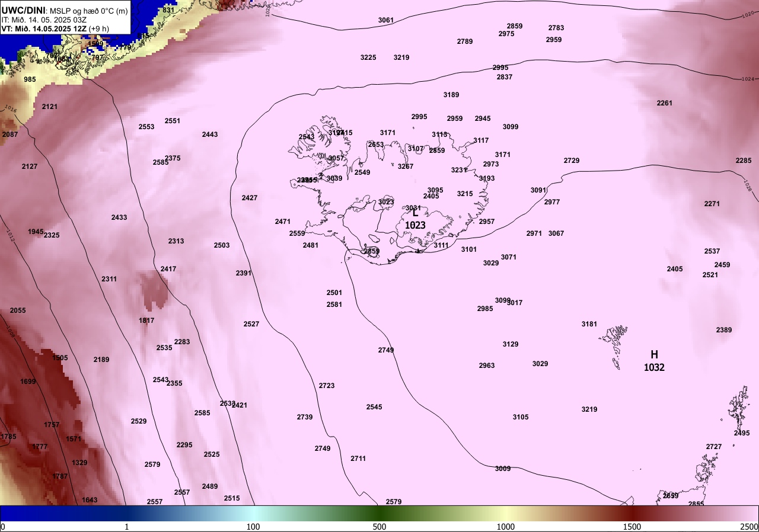The height and width of the screenshot is (532, 759).
Task: Click the map value 3009
Action: 503,469
